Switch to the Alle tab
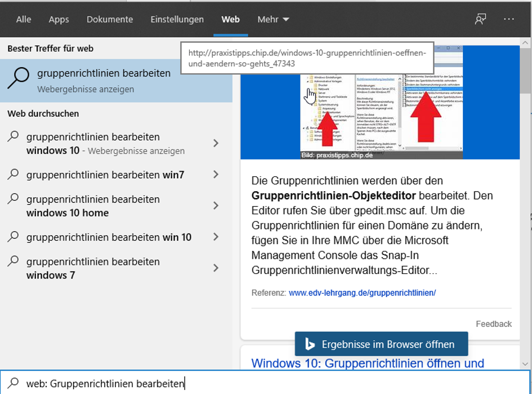Screen dimensions: 532x394 (24, 19)
